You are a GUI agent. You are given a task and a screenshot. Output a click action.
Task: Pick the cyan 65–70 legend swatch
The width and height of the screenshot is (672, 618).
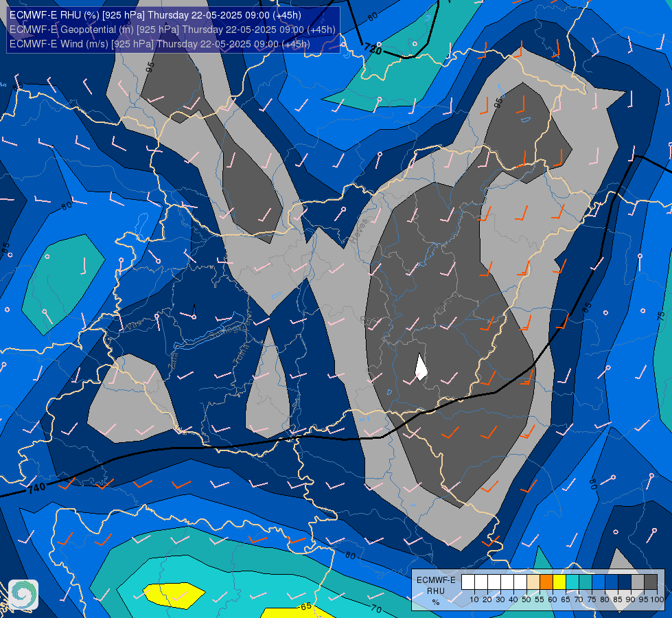572,582
